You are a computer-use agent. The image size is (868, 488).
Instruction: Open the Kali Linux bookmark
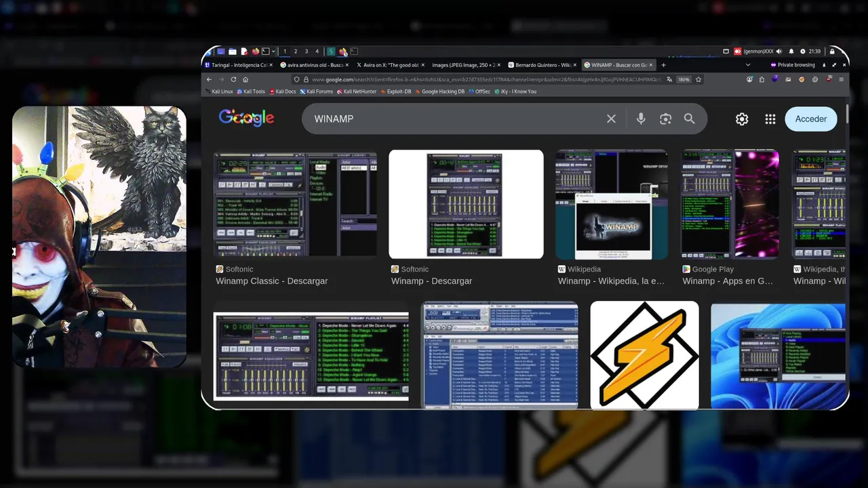click(x=218, y=91)
